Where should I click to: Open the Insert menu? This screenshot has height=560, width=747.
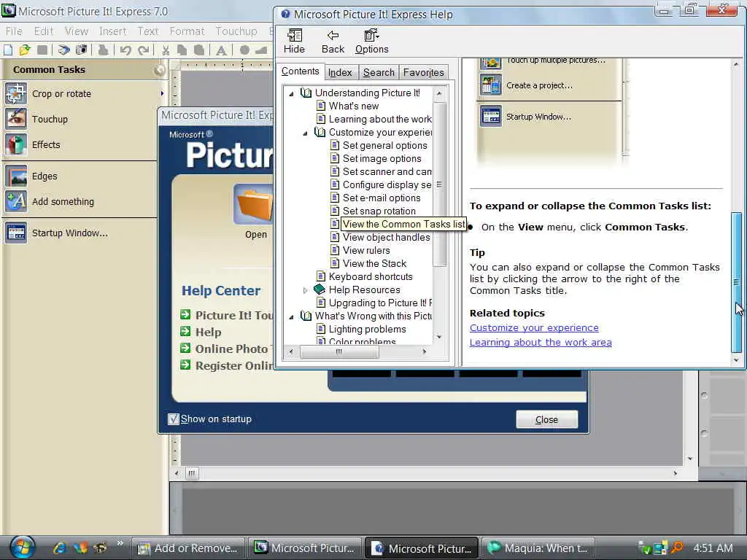(x=112, y=31)
